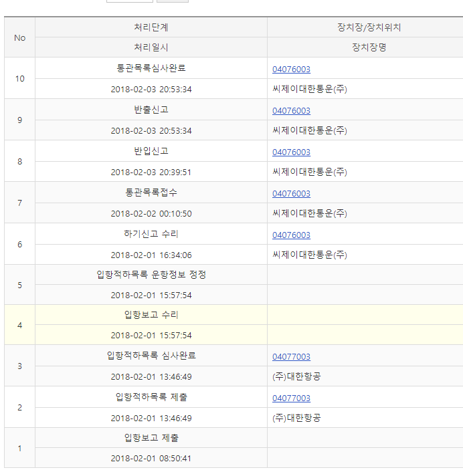
Task: Select the 통관목록접수 status cell
Action: 151,192
